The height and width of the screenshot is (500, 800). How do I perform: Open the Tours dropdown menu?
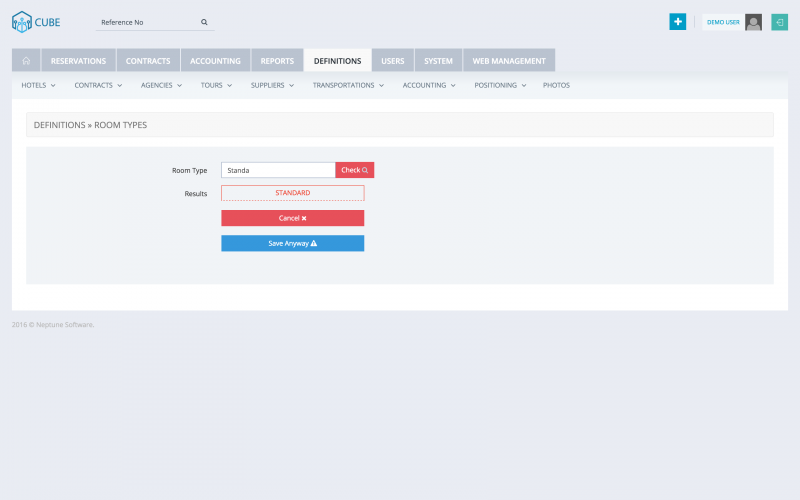click(x=216, y=86)
